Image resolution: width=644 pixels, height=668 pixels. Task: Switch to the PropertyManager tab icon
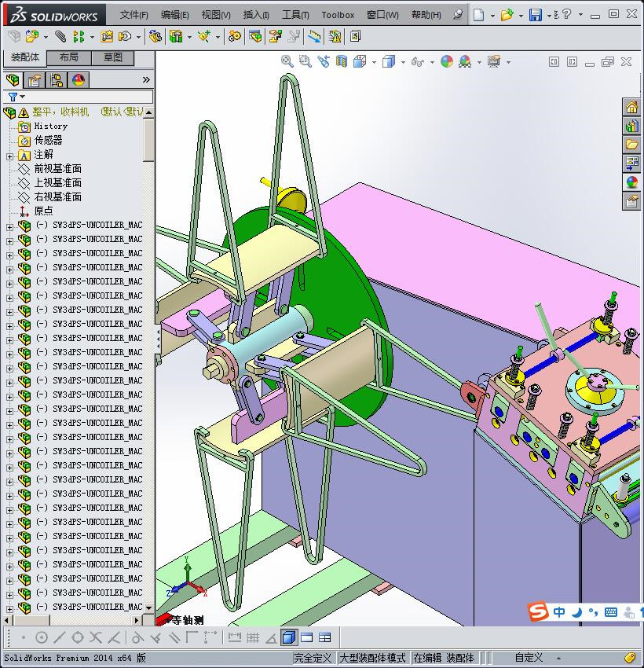pos(35,79)
